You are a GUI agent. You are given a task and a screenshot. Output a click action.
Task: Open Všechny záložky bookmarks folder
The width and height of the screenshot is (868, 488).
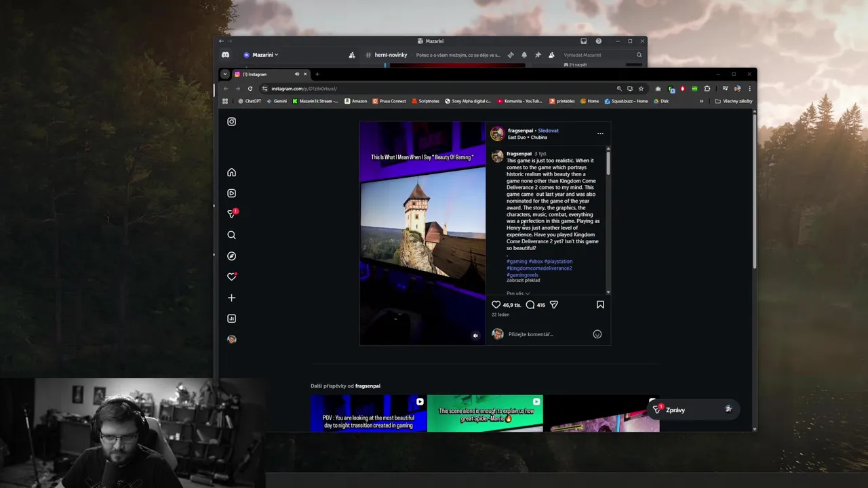[x=734, y=101]
